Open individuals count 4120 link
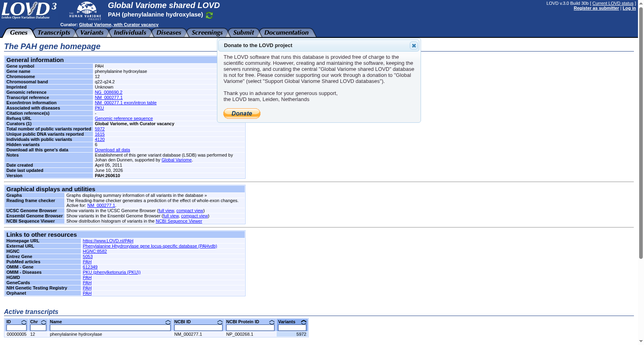This screenshot has height=345, width=644. coord(99,139)
